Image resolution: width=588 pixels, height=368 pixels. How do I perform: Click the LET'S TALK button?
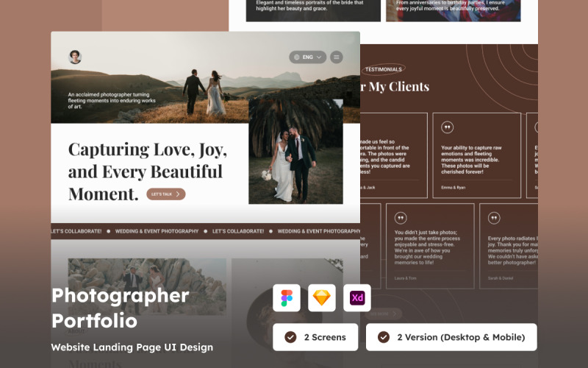tap(166, 194)
